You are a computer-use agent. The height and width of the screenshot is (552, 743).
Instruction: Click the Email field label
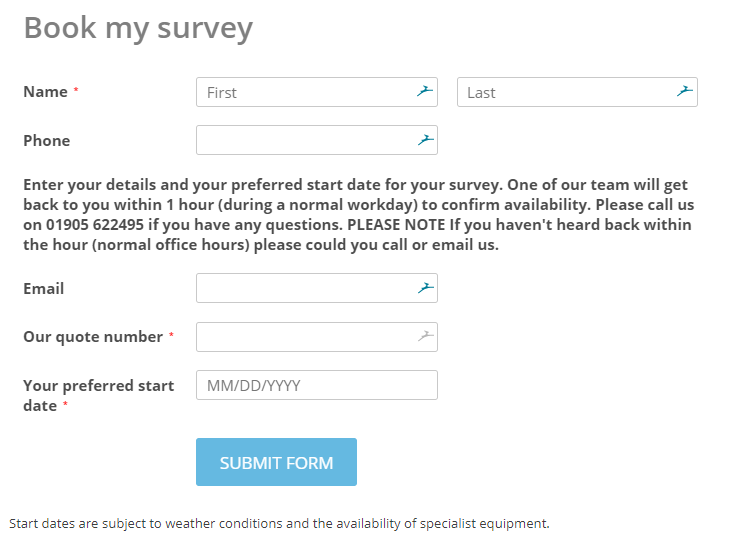click(44, 289)
